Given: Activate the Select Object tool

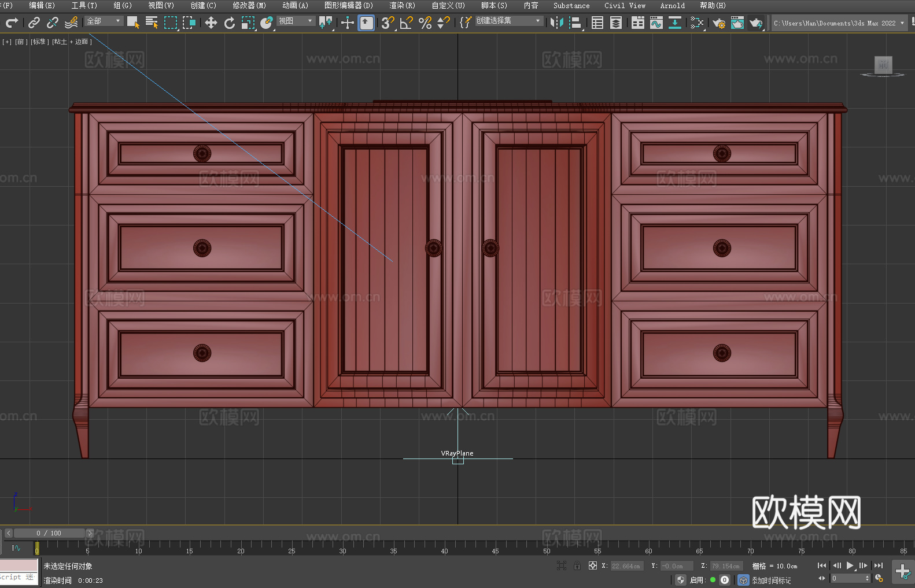Looking at the screenshot, I should [x=134, y=23].
